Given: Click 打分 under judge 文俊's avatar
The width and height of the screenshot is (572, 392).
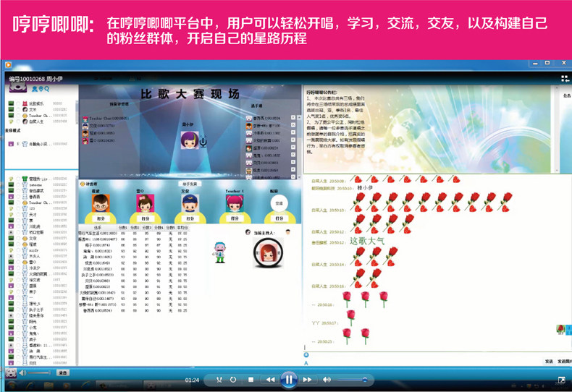Looking at the screenshot, I should tap(190, 218).
